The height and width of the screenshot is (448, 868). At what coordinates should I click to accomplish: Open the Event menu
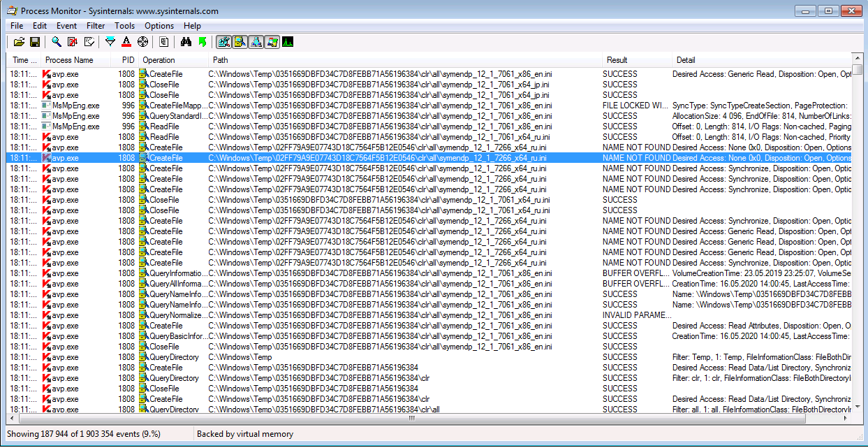point(67,26)
